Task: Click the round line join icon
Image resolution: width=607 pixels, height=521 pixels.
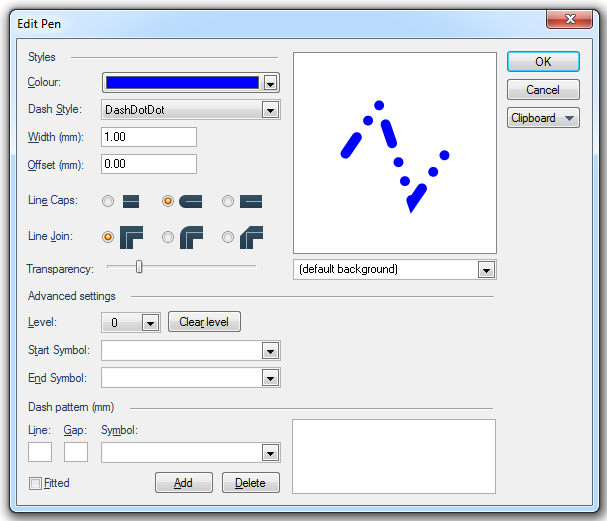Action: 190,237
